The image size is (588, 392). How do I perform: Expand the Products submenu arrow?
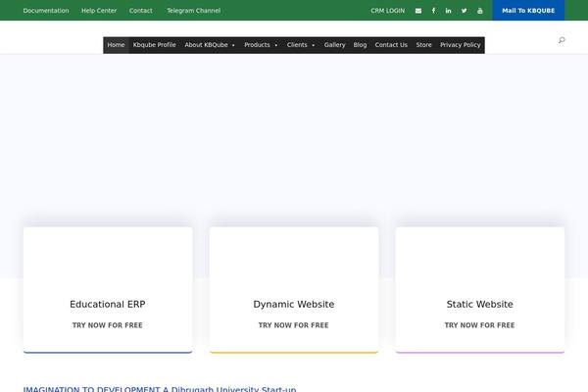tap(276, 45)
